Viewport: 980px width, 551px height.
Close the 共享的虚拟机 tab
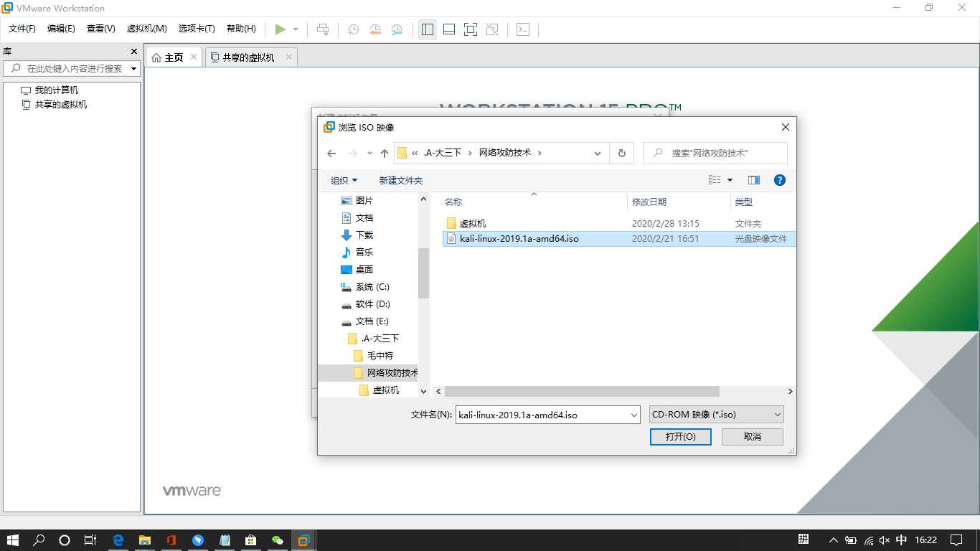[289, 57]
